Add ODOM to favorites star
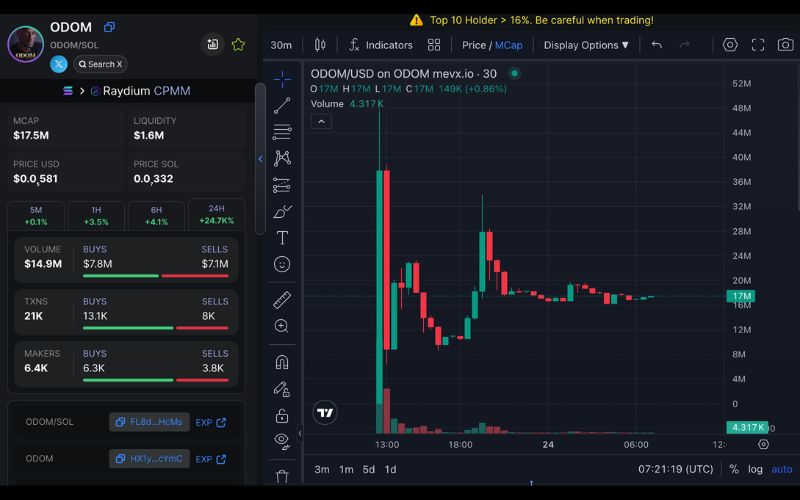800x500 pixels. pyautogui.click(x=238, y=45)
